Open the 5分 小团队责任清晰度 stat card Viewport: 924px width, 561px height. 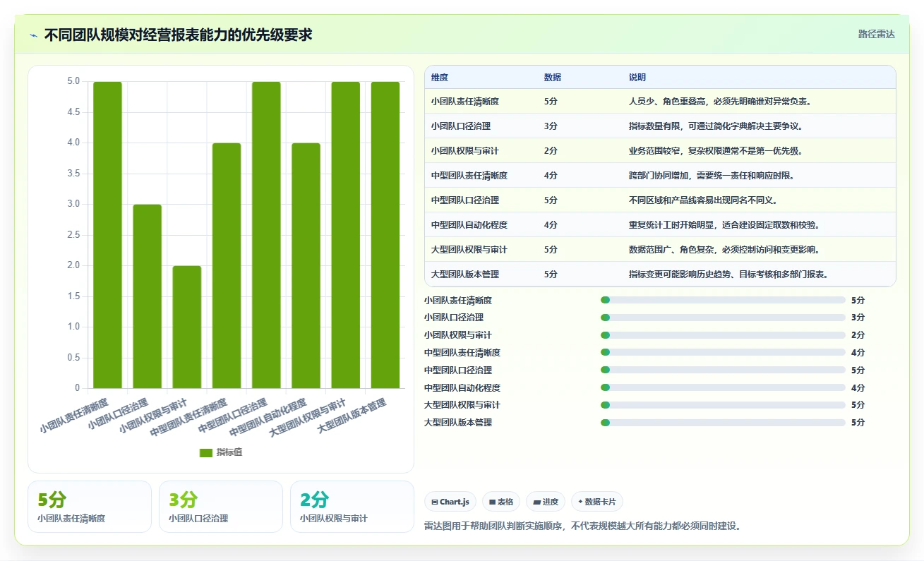(90, 507)
